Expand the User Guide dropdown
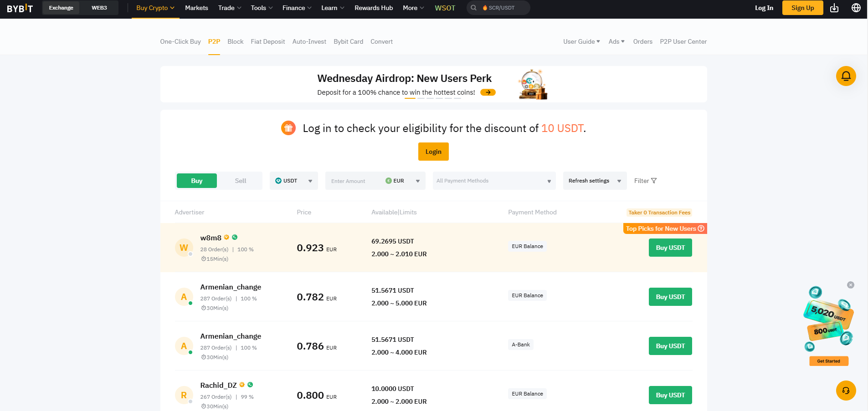 pos(581,41)
